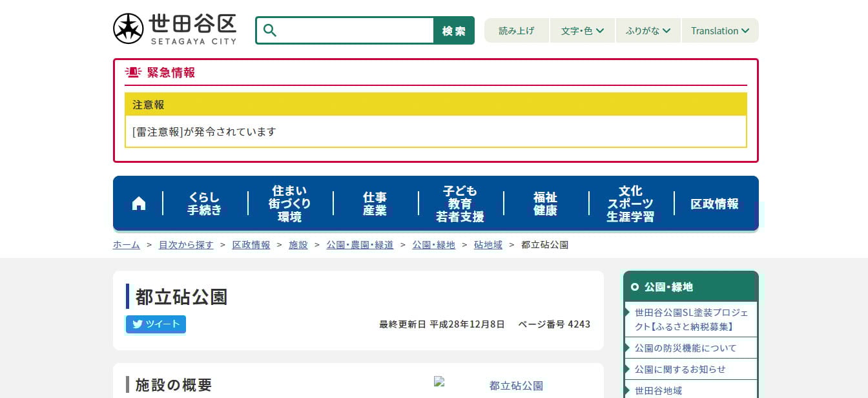Open the Translation dropdown
The image size is (868, 398).
[x=719, y=30]
